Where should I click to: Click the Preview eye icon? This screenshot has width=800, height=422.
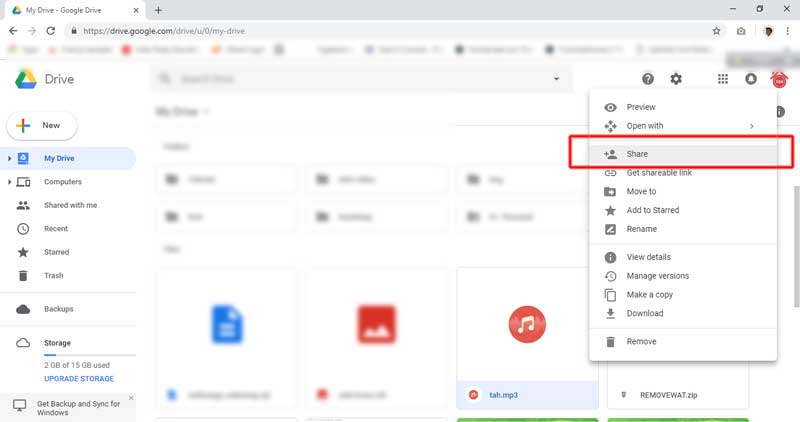coord(610,107)
